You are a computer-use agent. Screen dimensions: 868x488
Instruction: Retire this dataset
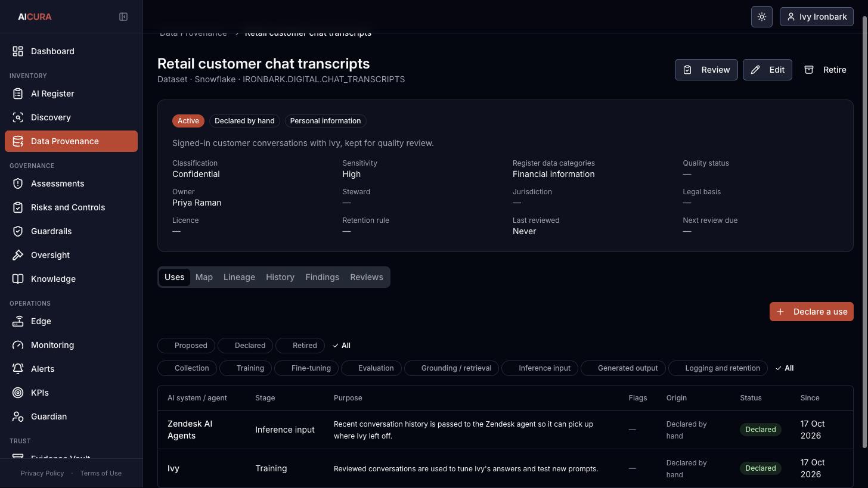tap(825, 70)
